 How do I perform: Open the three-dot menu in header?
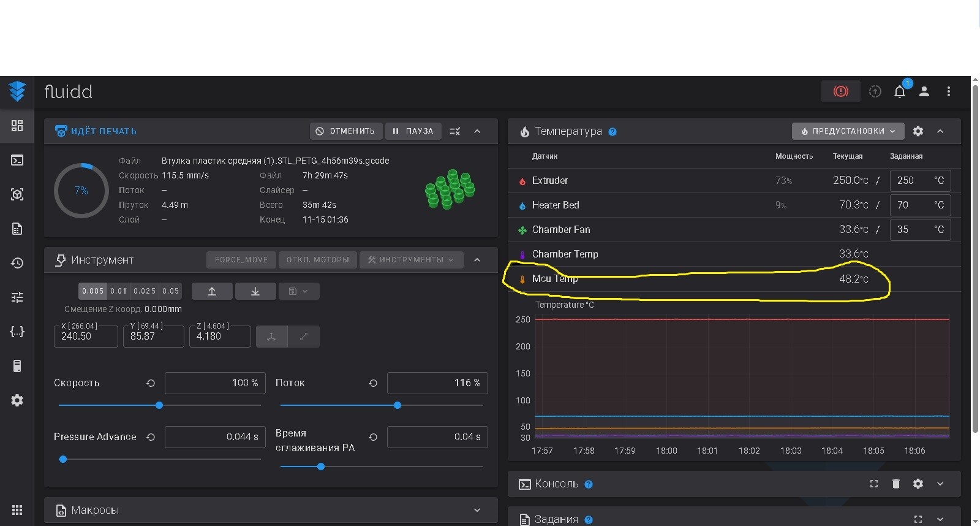949,92
